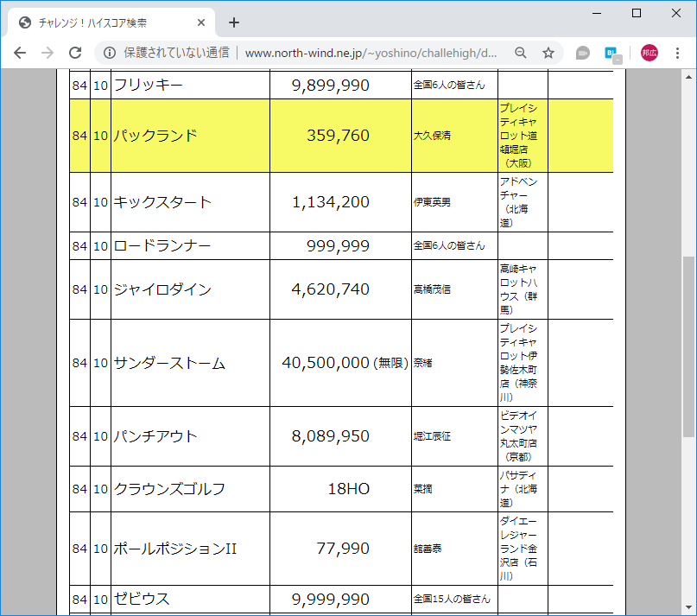
Task: Open the three-dot Chrome menu
Action: [678, 53]
